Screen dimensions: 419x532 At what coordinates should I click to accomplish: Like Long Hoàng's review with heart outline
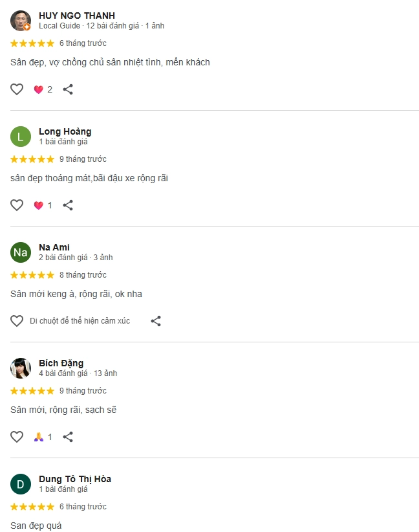click(17, 205)
